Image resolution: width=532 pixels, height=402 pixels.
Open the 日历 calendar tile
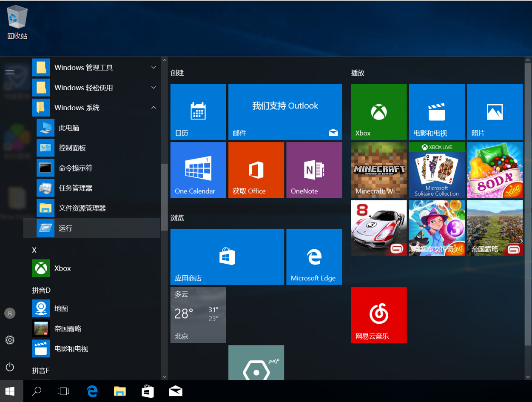[x=198, y=112]
